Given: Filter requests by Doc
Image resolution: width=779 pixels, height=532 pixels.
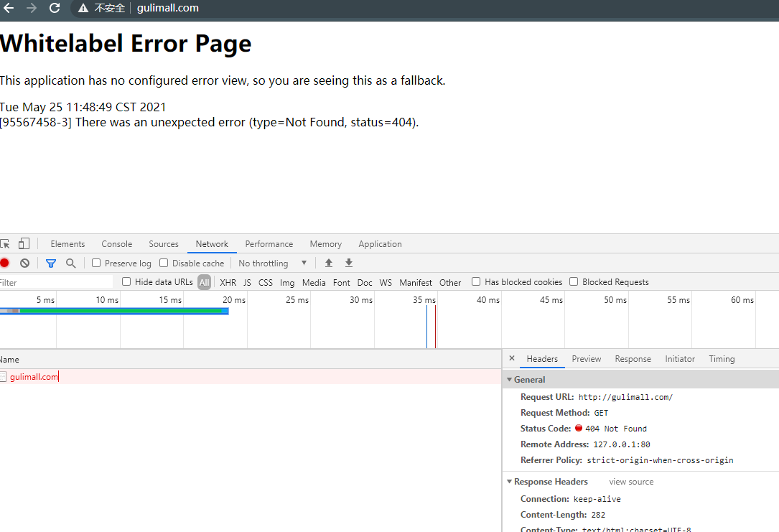Looking at the screenshot, I should (x=365, y=282).
